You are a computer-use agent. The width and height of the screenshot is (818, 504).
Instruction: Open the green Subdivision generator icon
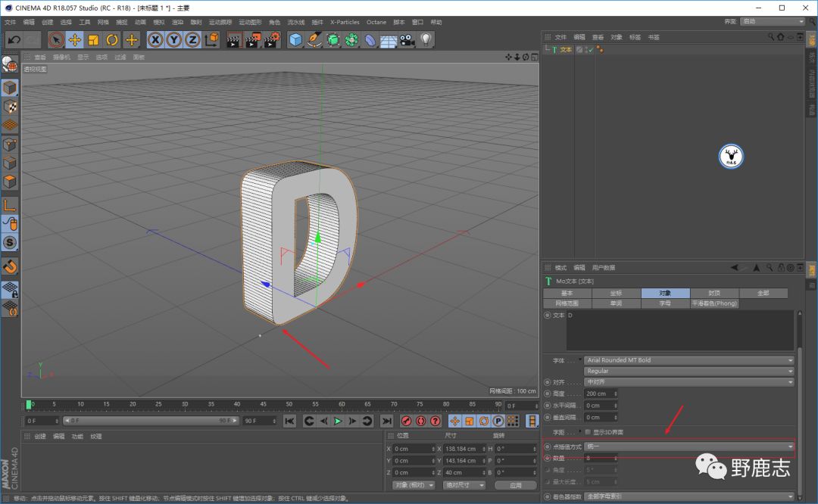tap(333, 39)
